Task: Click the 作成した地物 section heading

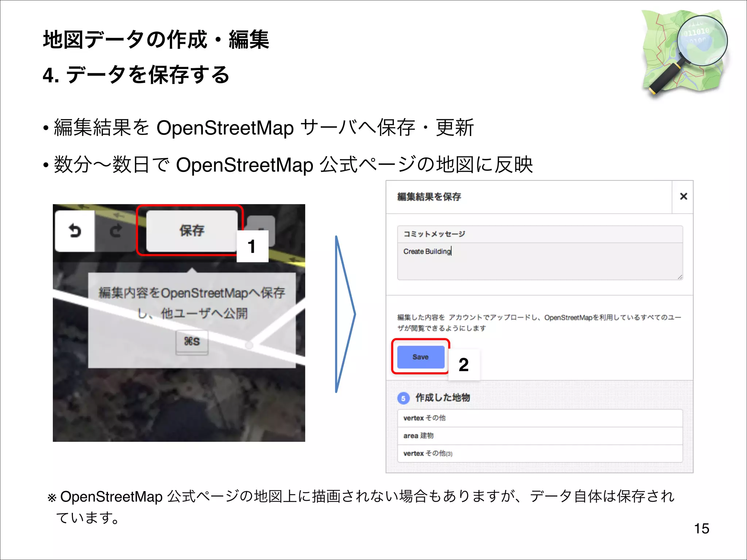Action: 443,397
